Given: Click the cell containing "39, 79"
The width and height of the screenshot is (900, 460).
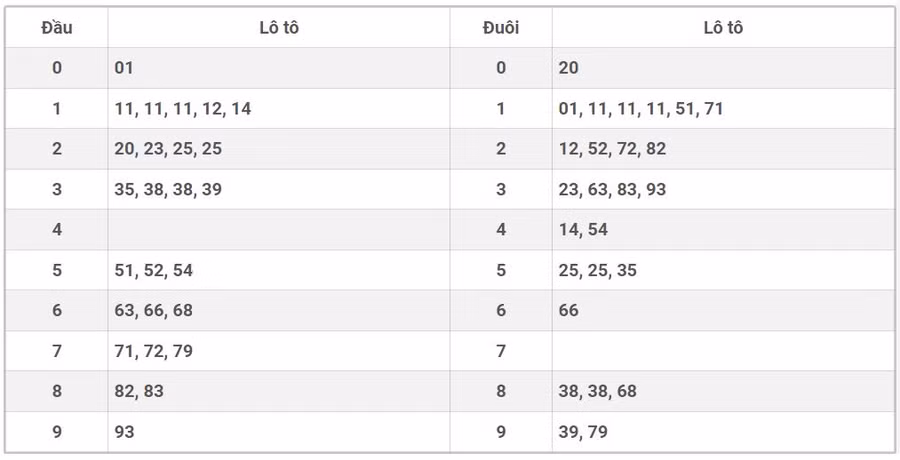Looking at the screenshot, I should [583, 432].
